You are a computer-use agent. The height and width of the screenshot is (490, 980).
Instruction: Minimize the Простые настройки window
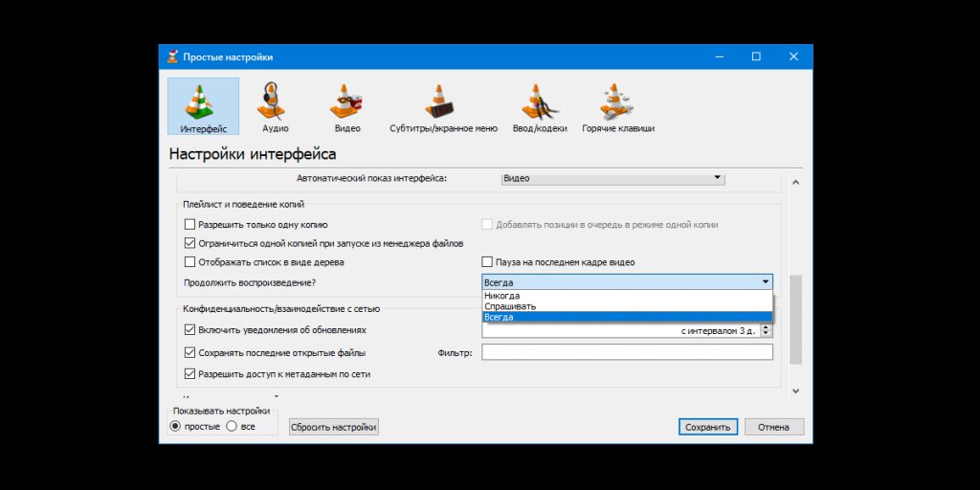click(720, 56)
